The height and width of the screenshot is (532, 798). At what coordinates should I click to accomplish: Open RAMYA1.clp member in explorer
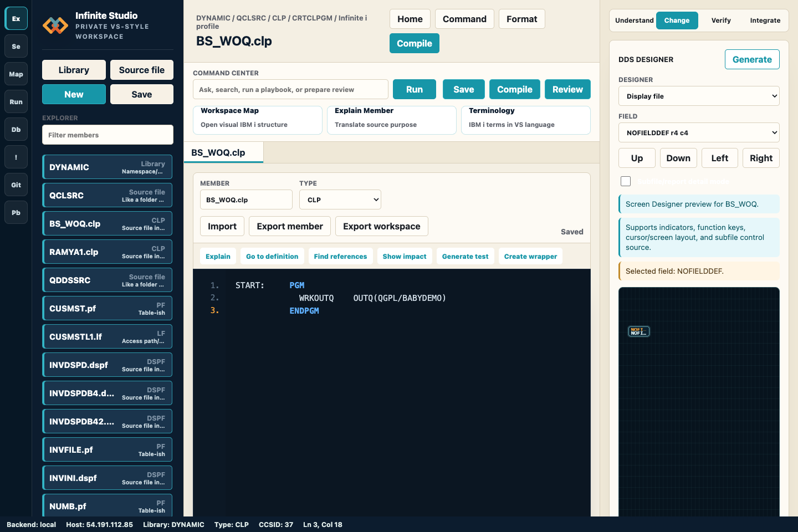click(108, 252)
